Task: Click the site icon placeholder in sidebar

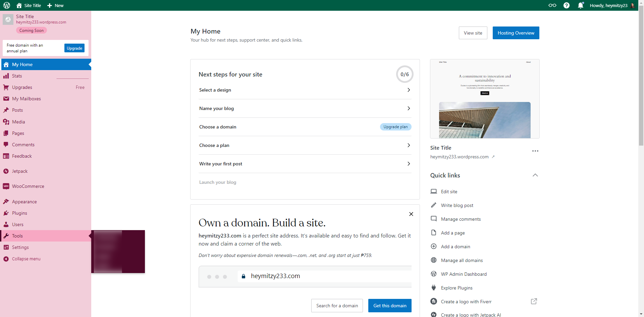Action: (8, 19)
